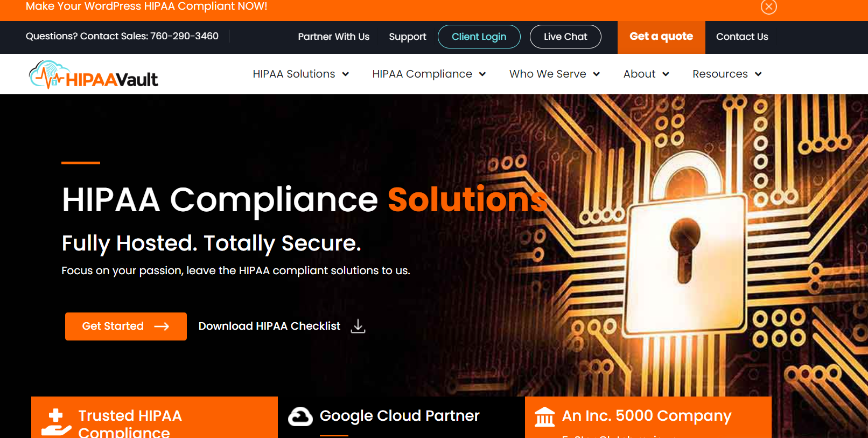The height and width of the screenshot is (438, 868).
Task: Open the Partner With Us link
Action: (334, 37)
